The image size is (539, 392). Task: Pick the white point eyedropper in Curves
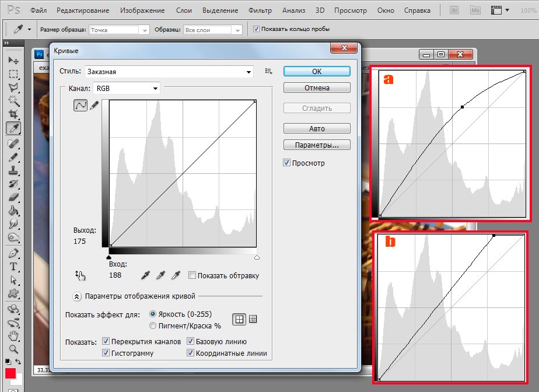click(175, 275)
